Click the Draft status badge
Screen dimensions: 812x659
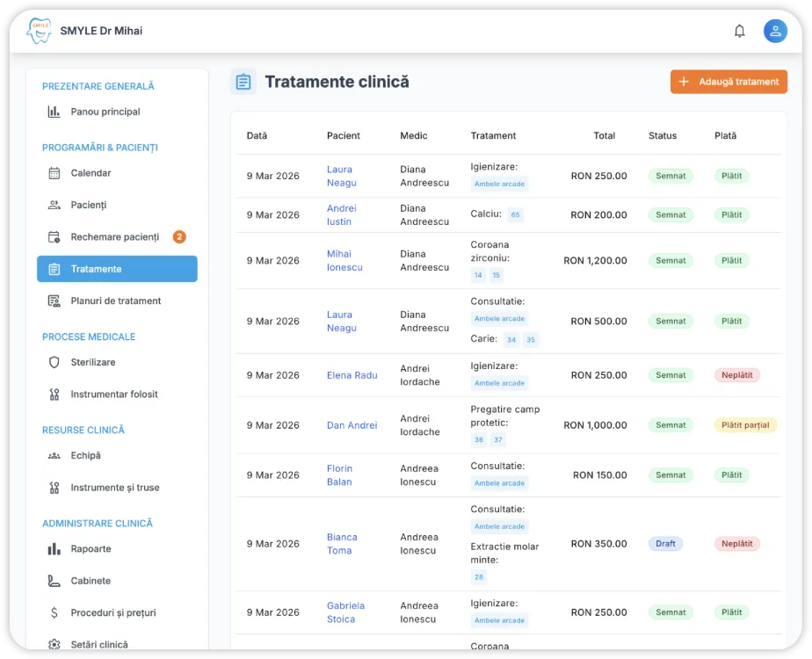pos(665,544)
